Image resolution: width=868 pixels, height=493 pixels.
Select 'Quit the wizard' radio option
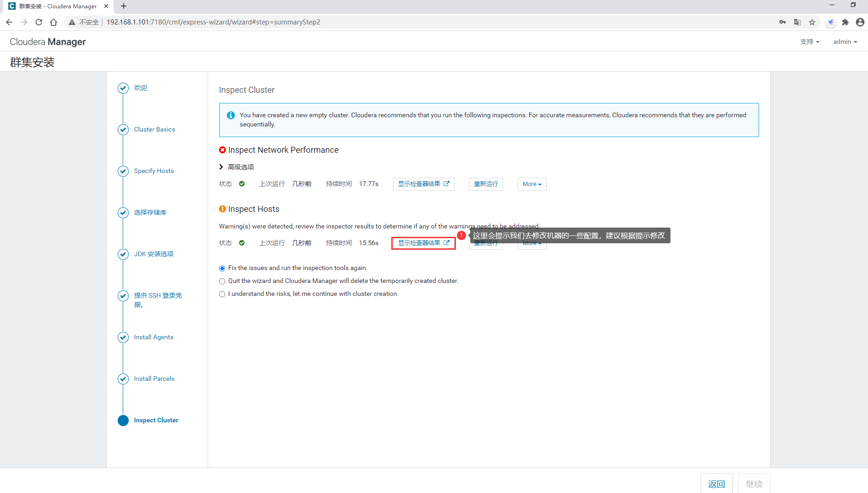pos(222,281)
